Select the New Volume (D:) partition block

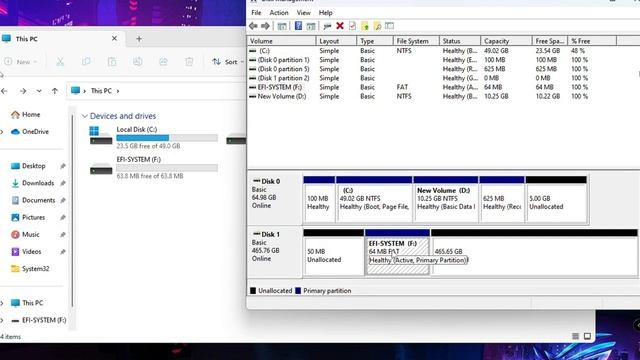pos(446,200)
